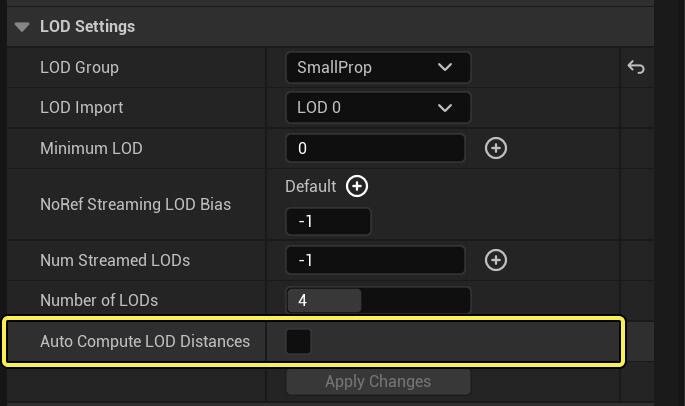Focus the Minimum LOD value field
The width and height of the screenshot is (685, 406).
[375, 148]
